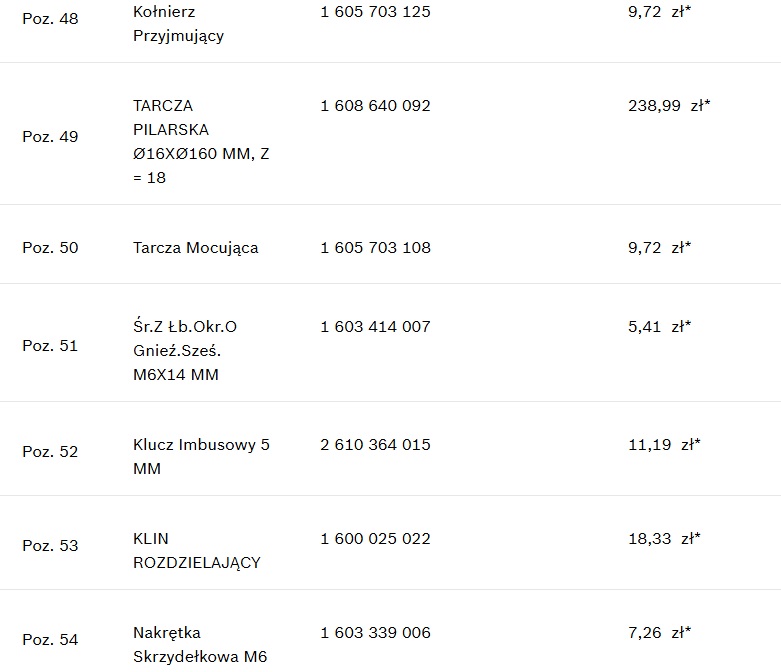This screenshot has width=781, height=672.
Task: Click the Poz. 49 position label
Action: 50,137
